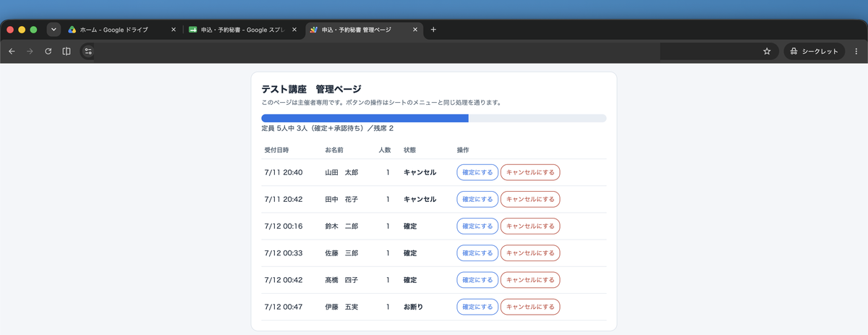The image size is (868, 335).
Task: Open a new tab with plus icon
Action: pos(433,30)
